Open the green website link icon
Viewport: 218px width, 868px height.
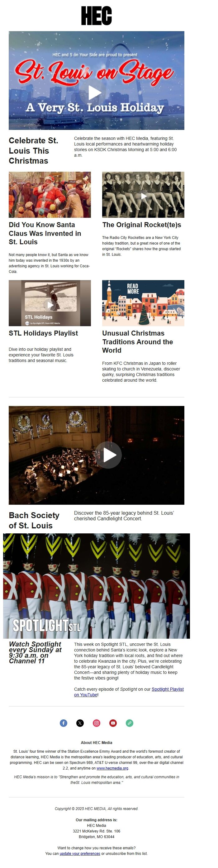[129, 723]
